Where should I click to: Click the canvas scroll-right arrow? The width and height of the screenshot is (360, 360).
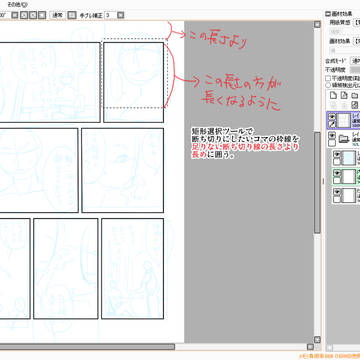(310, 347)
